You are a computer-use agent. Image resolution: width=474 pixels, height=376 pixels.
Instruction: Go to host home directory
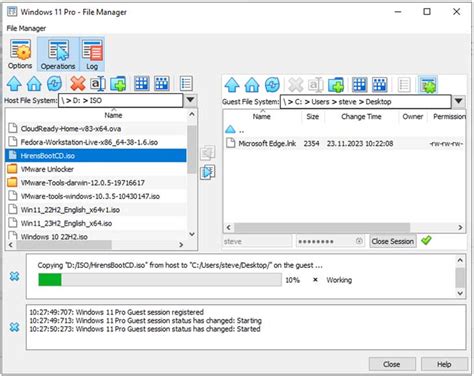[x=34, y=84]
